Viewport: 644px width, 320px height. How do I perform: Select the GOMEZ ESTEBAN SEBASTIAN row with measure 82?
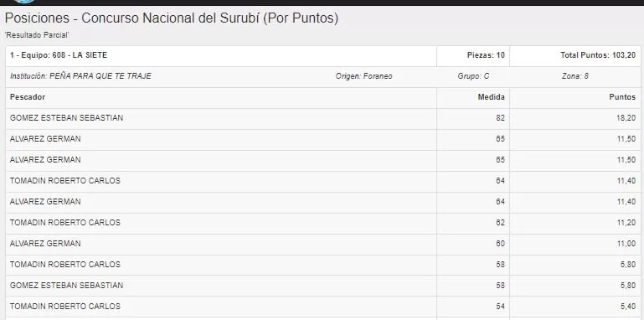(x=322, y=118)
